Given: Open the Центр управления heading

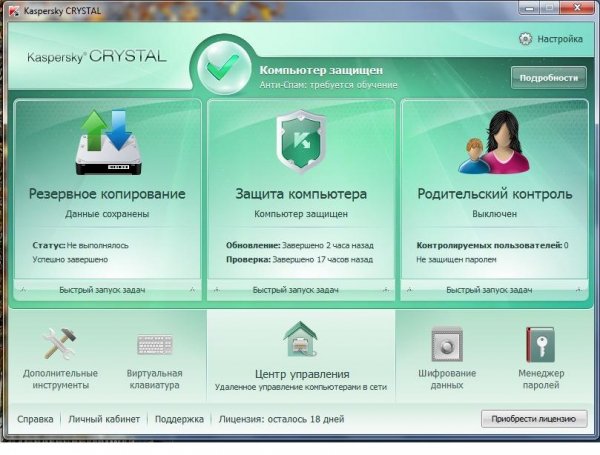Looking at the screenshot, I should tap(302, 374).
